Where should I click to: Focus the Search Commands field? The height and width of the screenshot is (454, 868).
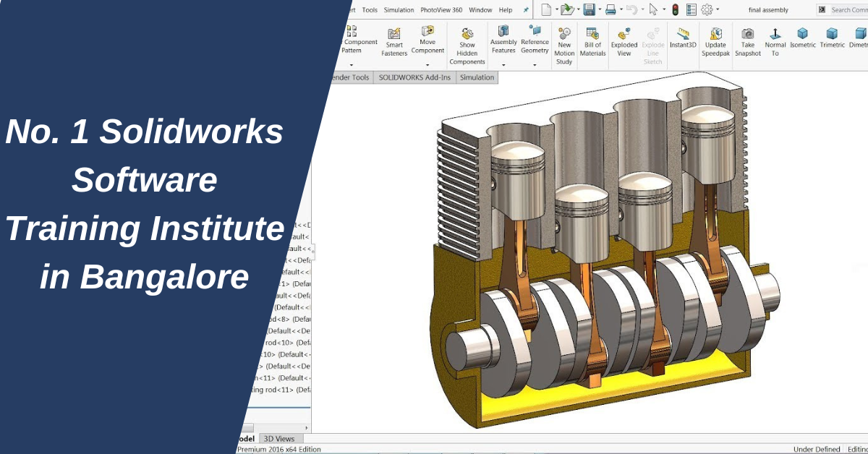[849, 9]
